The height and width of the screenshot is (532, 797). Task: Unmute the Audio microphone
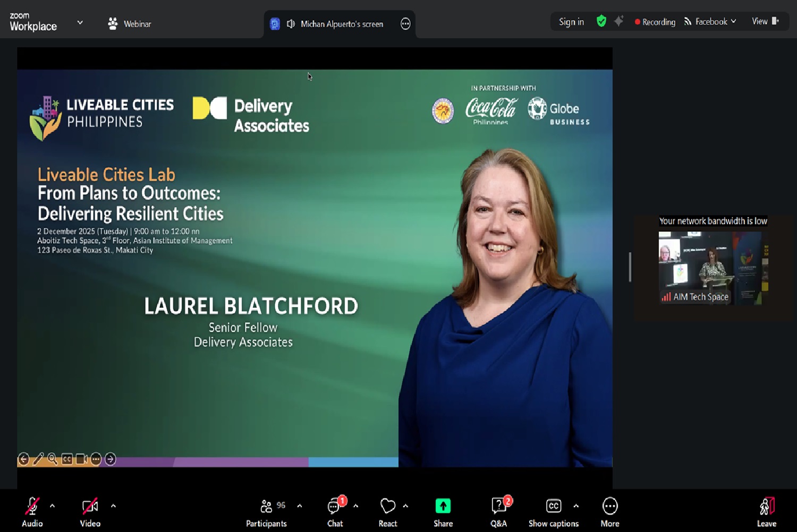(32, 507)
